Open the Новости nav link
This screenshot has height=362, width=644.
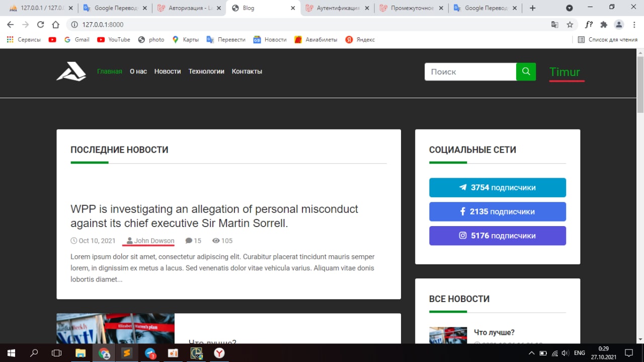[x=168, y=71]
